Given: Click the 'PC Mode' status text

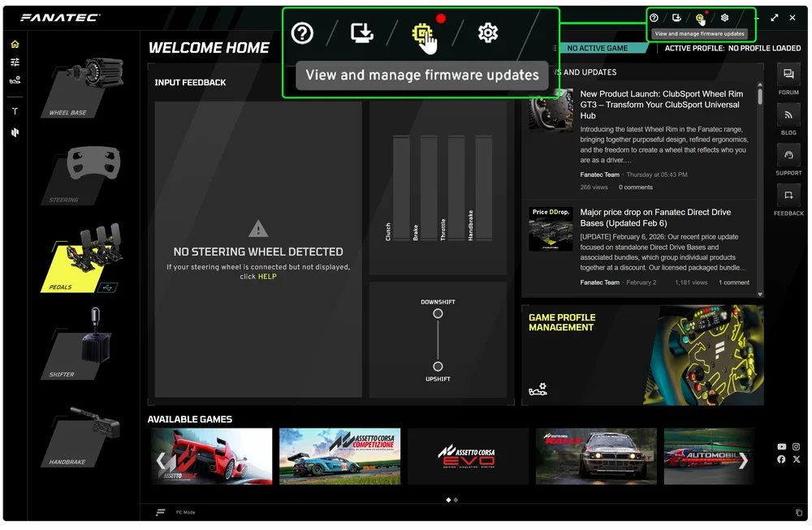Looking at the screenshot, I should (x=185, y=513).
